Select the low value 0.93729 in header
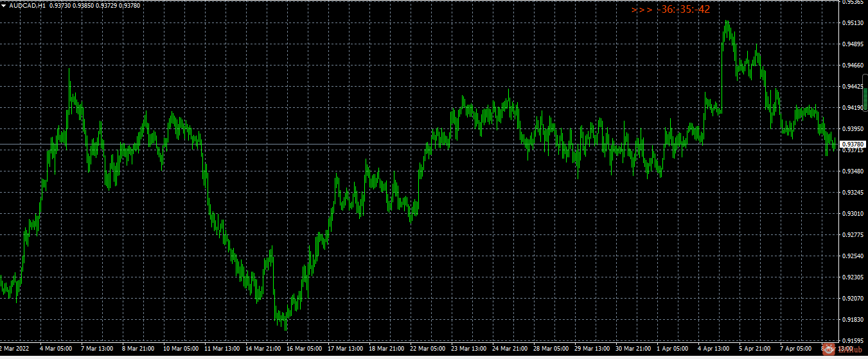Screen dimensions: 868x359 [107, 5]
